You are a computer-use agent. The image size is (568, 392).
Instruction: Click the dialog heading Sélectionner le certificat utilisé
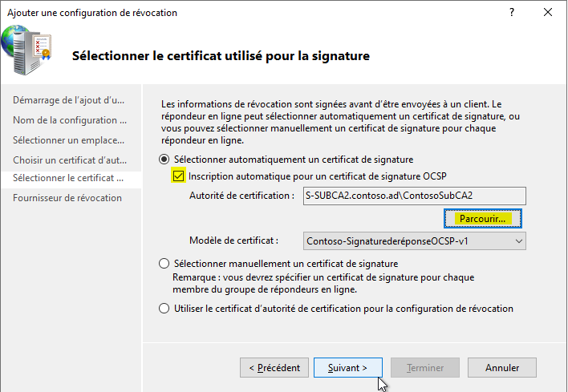click(221, 56)
